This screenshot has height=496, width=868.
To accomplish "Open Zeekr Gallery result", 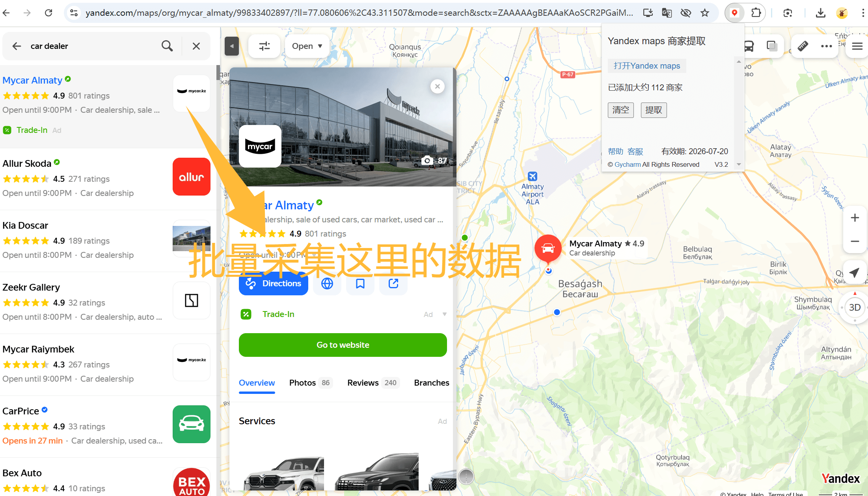I will [31, 287].
